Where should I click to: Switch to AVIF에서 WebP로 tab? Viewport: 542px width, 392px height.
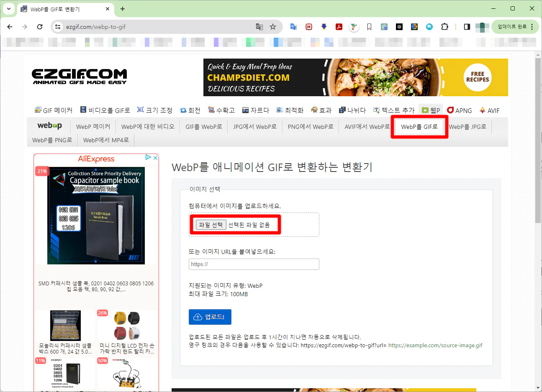pyautogui.click(x=367, y=126)
